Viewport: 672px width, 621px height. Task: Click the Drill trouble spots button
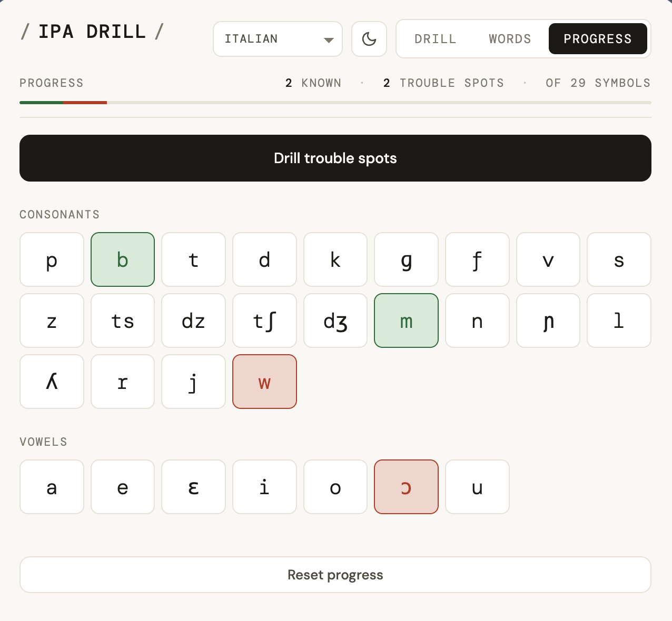tap(335, 158)
